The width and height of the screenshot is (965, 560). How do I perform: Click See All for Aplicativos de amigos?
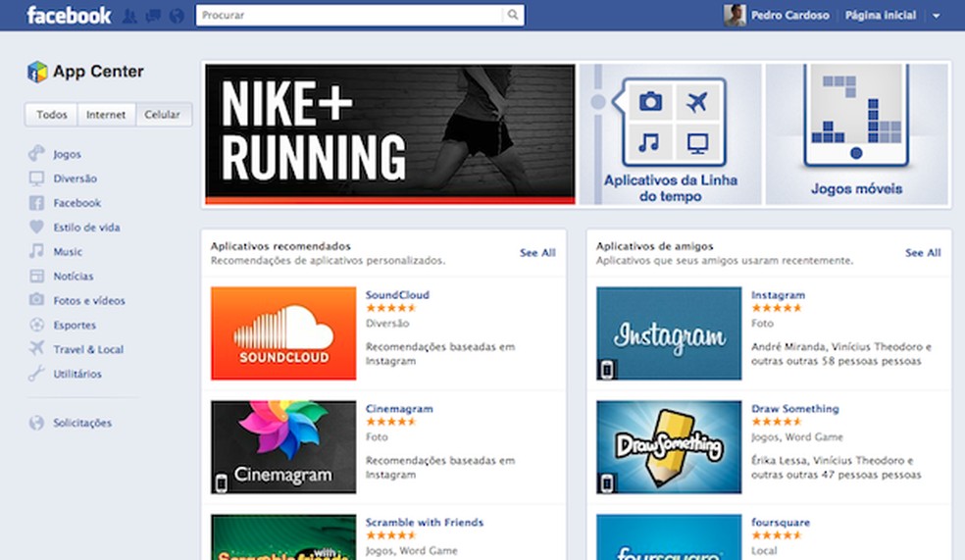923,252
